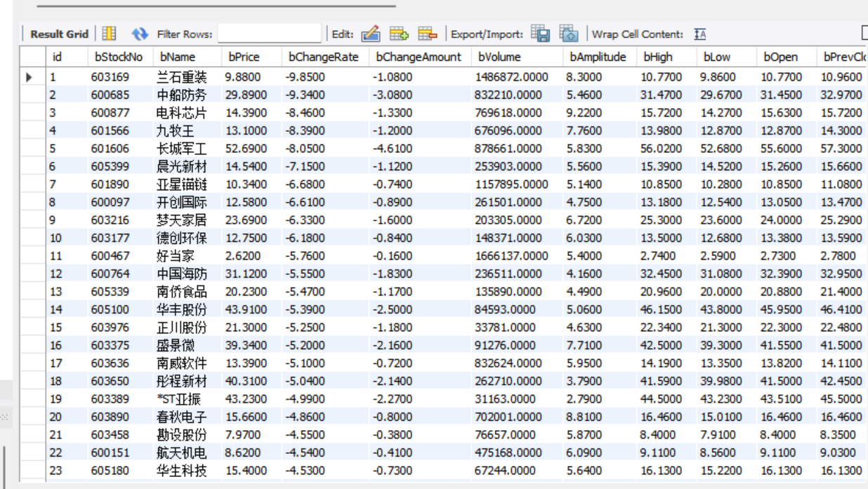Select stock number cell 603169
The width and height of the screenshot is (868, 489).
tap(110, 77)
